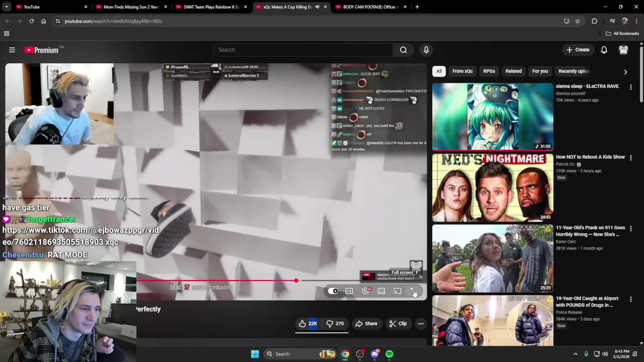This screenshot has height=362, width=644.
Task: Open the YouTube guide hamburger menu
Action: (12, 50)
